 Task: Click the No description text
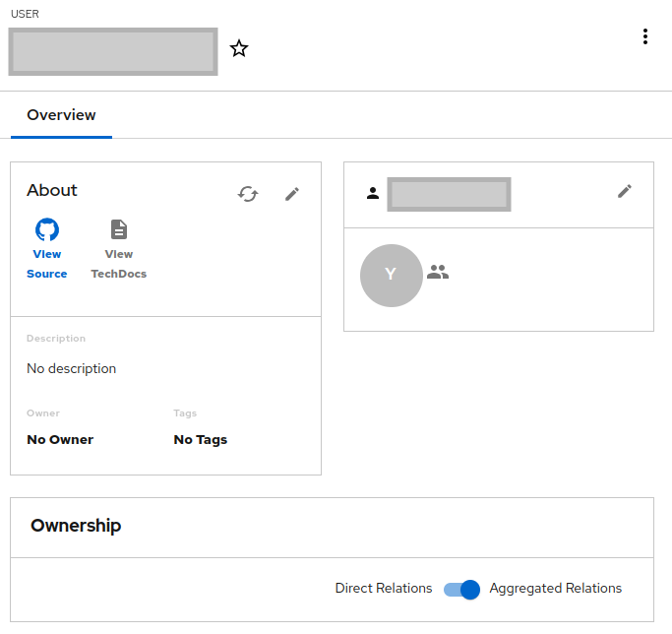(x=71, y=368)
